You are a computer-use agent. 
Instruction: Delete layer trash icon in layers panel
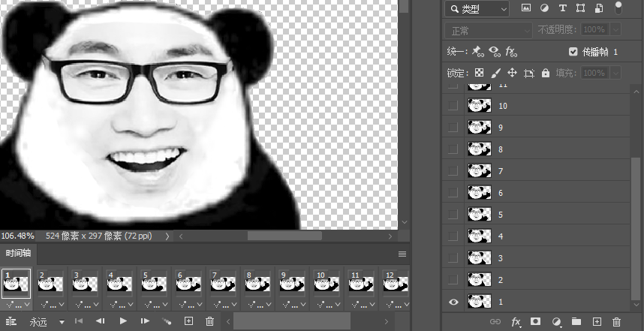click(x=616, y=321)
